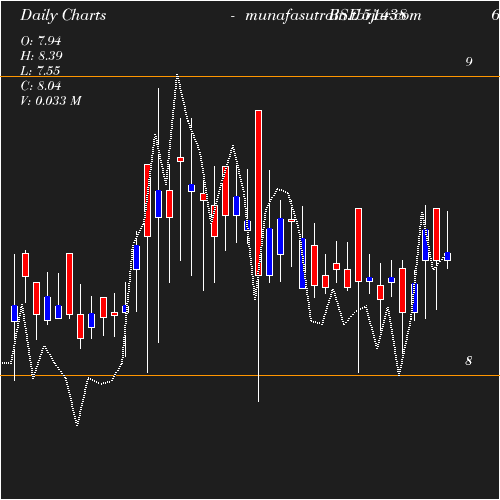Click the rightmost small blue candlestick
This screenshot has height=500, width=500.
click(448, 256)
